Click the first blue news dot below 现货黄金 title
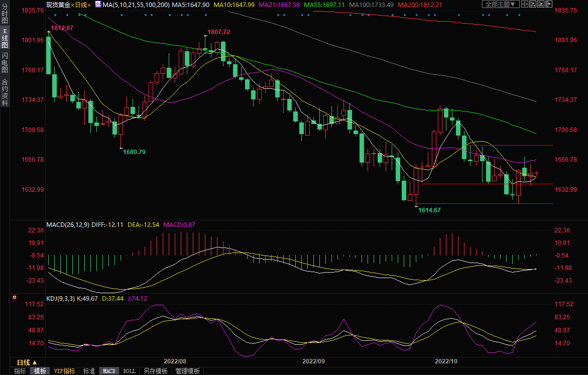The height and width of the screenshot is (375, 588). (x=55, y=15)
